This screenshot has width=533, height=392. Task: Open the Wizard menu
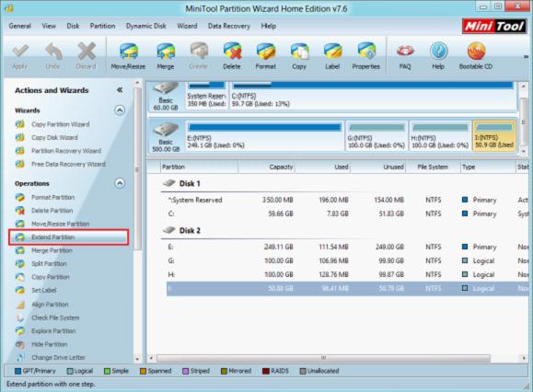click(x=187, y=26)
